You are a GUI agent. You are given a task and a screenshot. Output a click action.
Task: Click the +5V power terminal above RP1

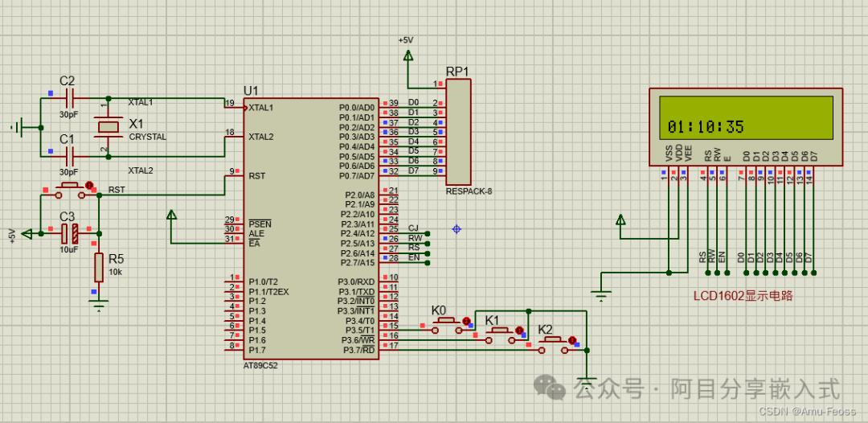coord(408,55)
